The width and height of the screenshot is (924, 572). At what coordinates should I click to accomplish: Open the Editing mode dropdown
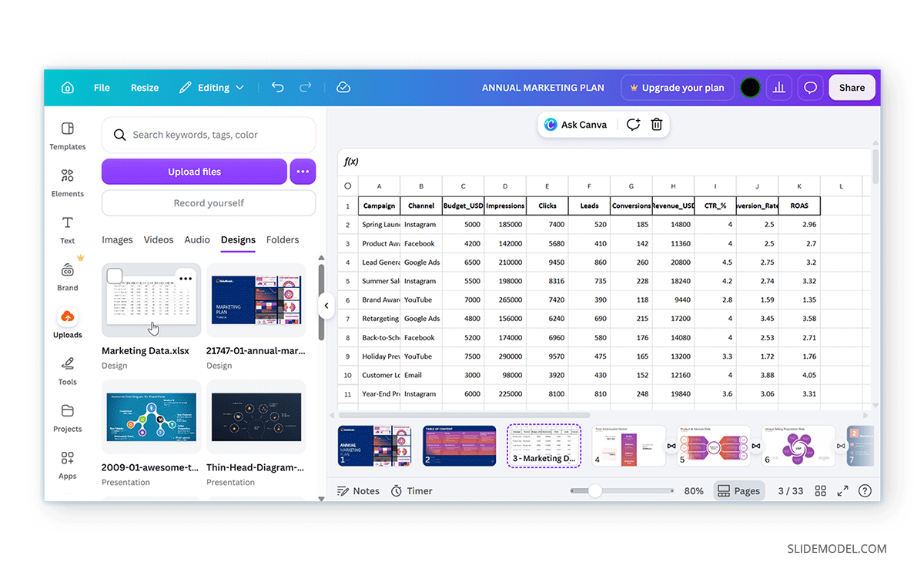(212, 88)
